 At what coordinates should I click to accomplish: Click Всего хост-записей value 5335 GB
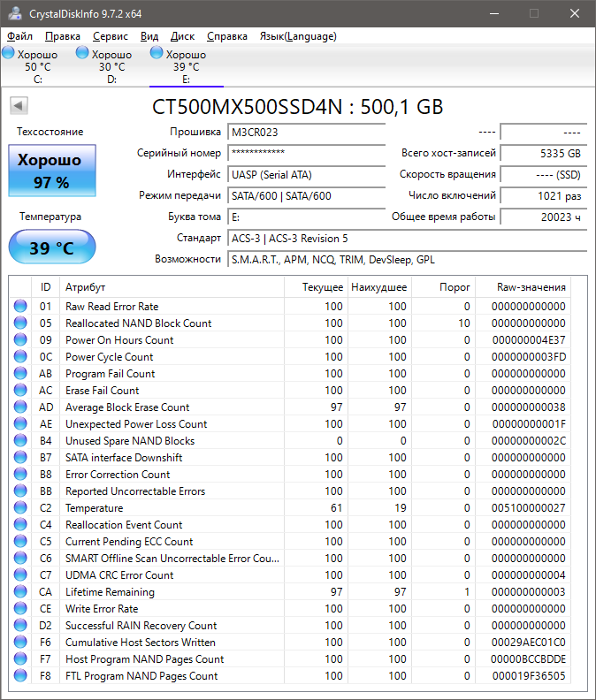[x=543, y=153]
